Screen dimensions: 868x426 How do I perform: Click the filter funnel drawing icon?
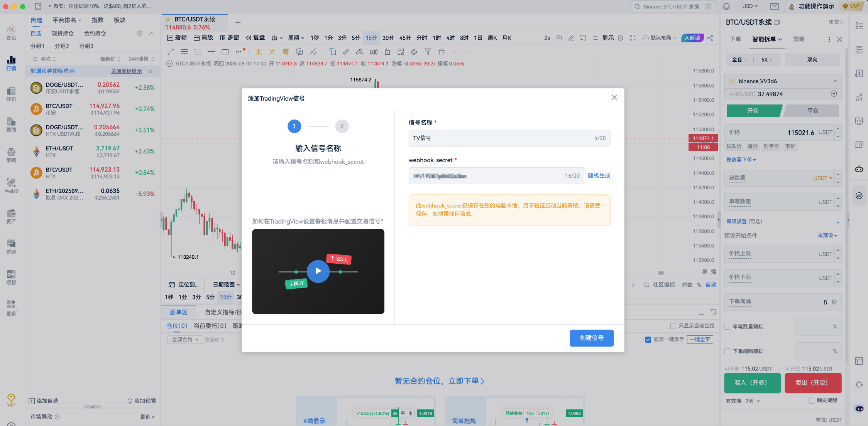pyautogui.click(x=428, y=52)
